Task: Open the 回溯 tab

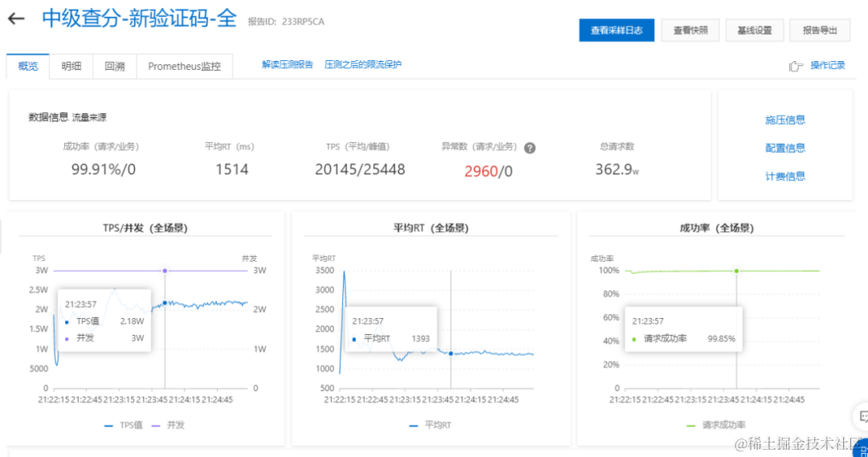Action: (x=115, y=67)
